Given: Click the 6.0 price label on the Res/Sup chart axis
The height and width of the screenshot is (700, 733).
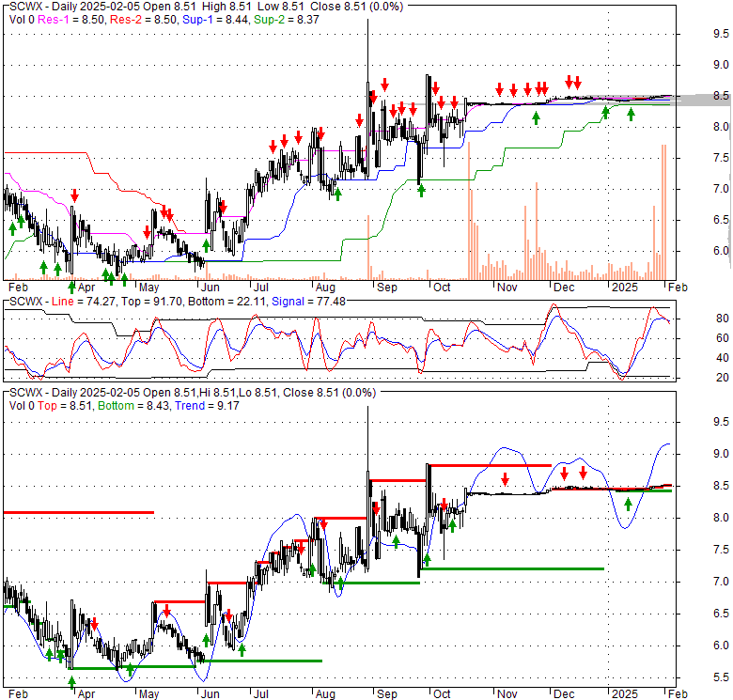Looking at the screenshot, I should (x=721, y=251).
